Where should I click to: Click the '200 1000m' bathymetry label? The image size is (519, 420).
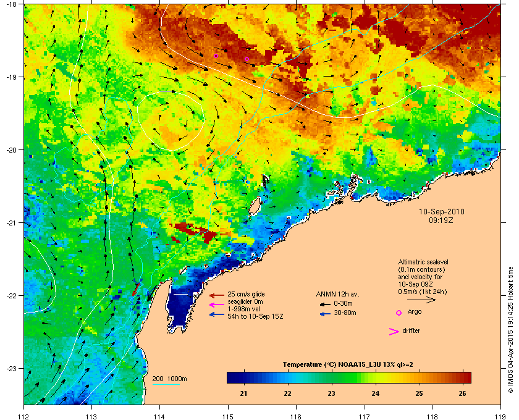tap(170, 379)
